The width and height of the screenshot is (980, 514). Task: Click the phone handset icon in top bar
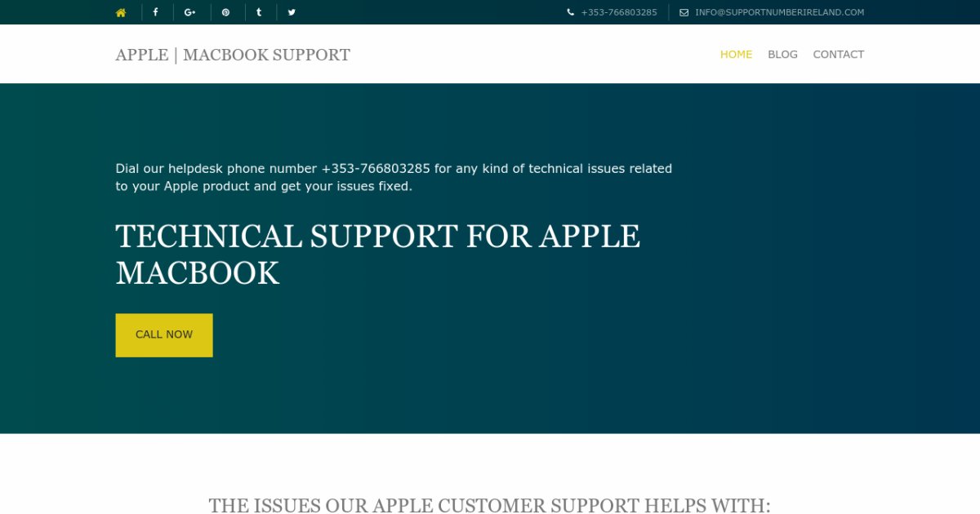(x=571, y=12)
